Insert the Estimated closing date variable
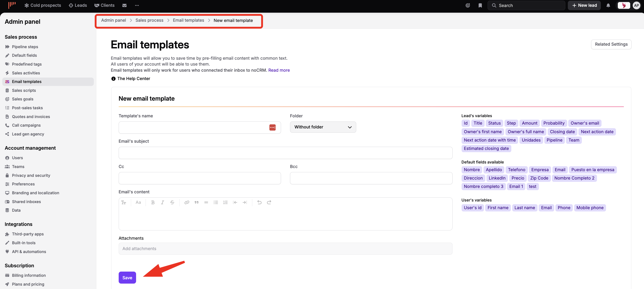644x289 pixels. (x=486, y=149)
